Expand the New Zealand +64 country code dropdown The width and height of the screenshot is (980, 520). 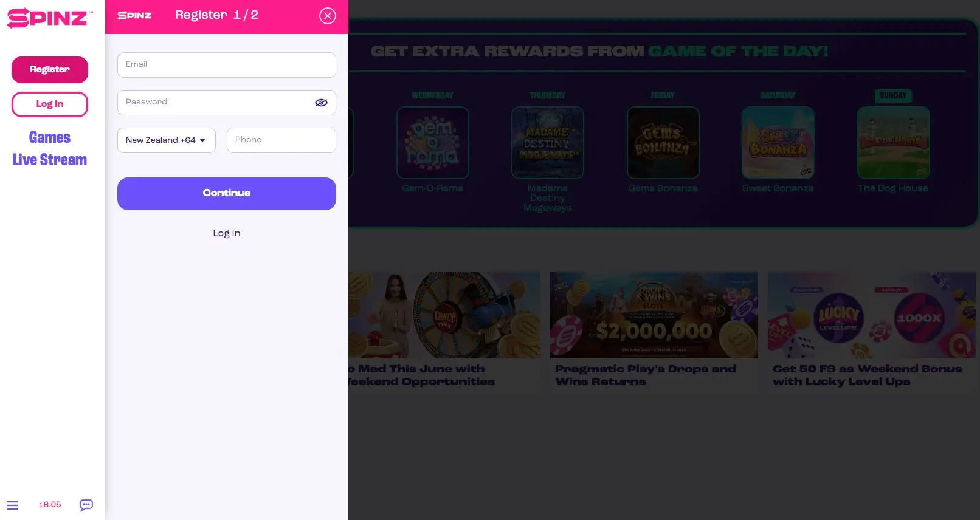(167, 140)
